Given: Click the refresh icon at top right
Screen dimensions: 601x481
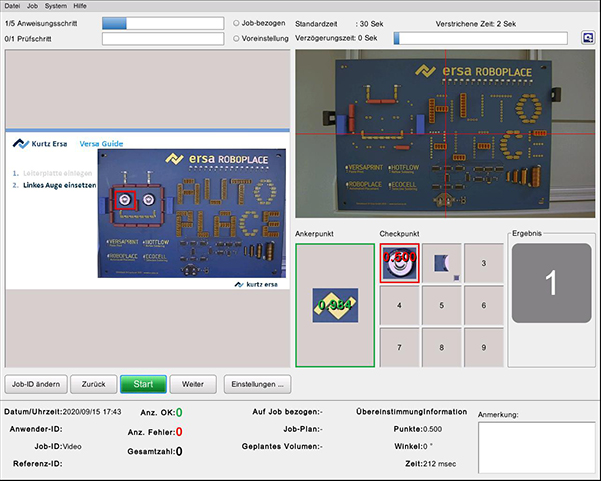Looking at the screenshot, I should click(x=588, y=38).
